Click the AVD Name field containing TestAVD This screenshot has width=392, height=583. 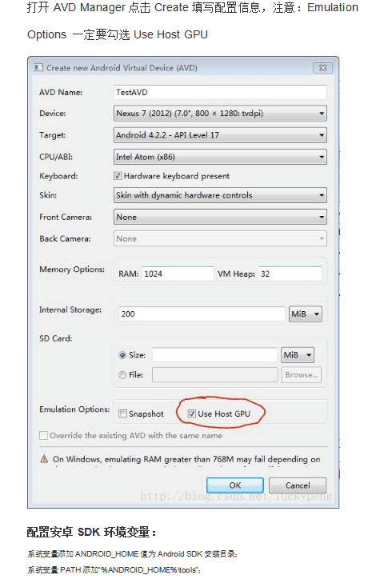pos(220,92)
